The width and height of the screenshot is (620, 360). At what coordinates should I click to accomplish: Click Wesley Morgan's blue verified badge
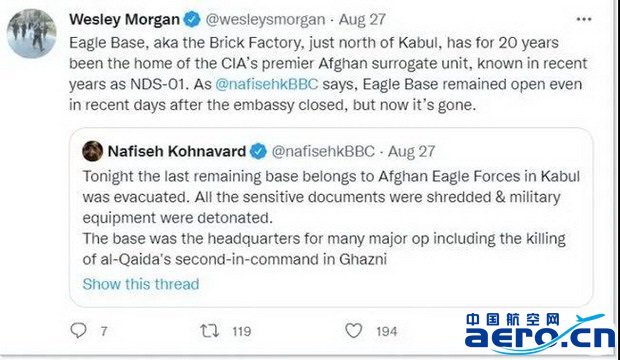coord(192,19)
